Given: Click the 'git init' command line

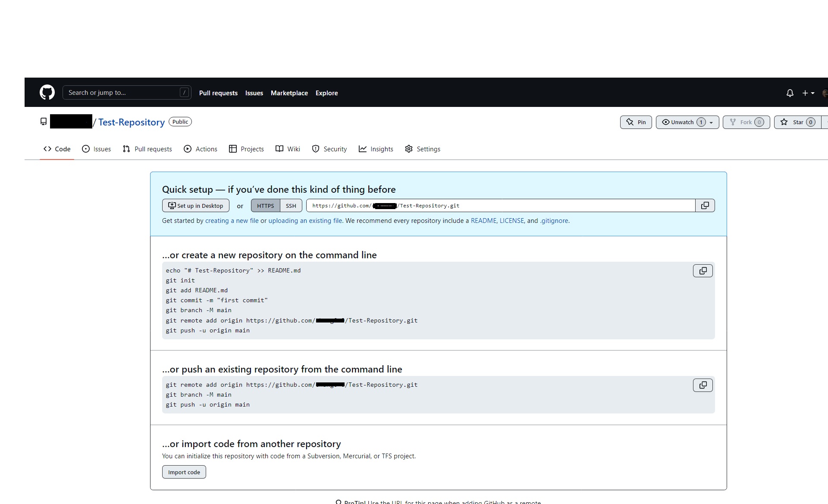Looking at the screenshot, I should click(180, 280).
